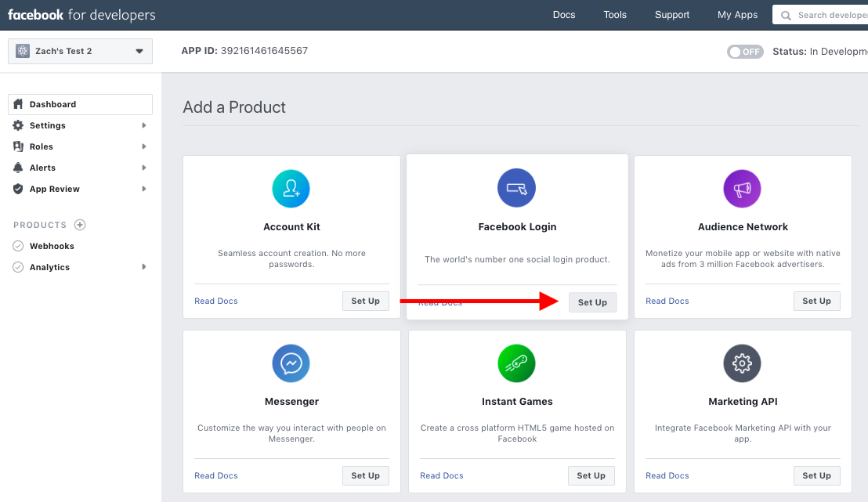Open the Tools menu
Viewport: 868px width, 502px height.
pos(615,15)
